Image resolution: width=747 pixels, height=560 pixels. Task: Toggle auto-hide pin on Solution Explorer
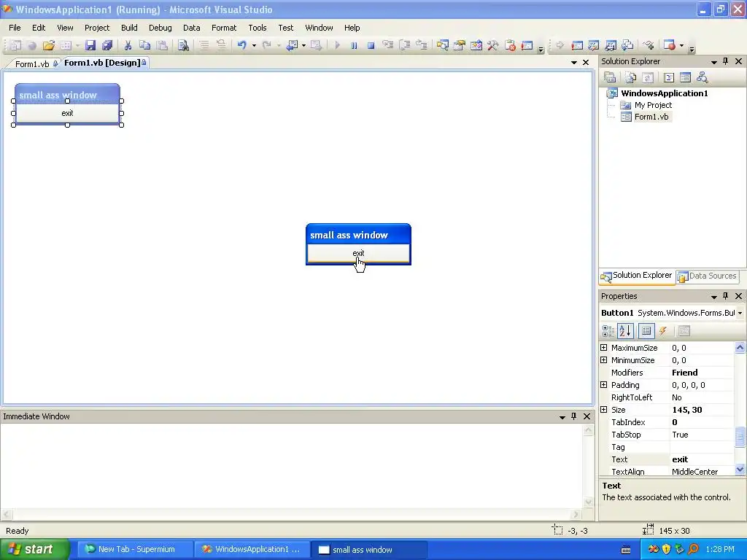click(726, 61)
